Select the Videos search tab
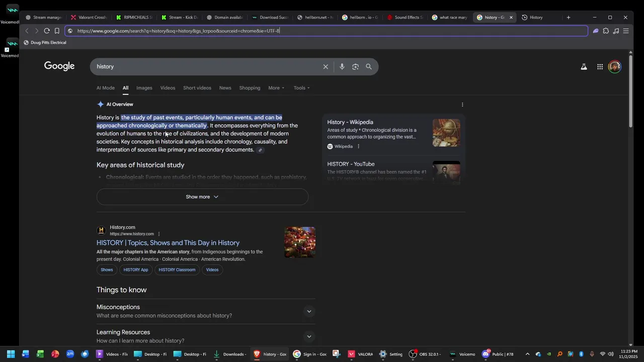Viewport: 644px width, 362px height. (168, 88)
